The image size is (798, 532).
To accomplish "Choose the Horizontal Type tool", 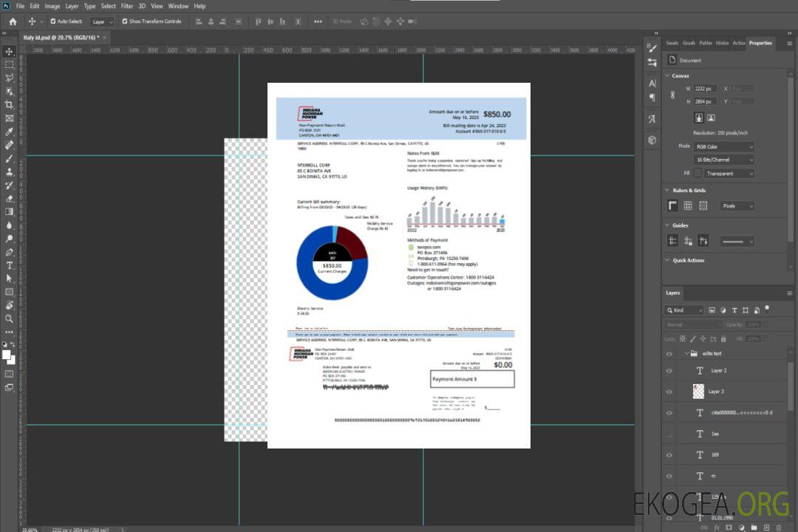I will pyautogui.click(x=10, y=265).
